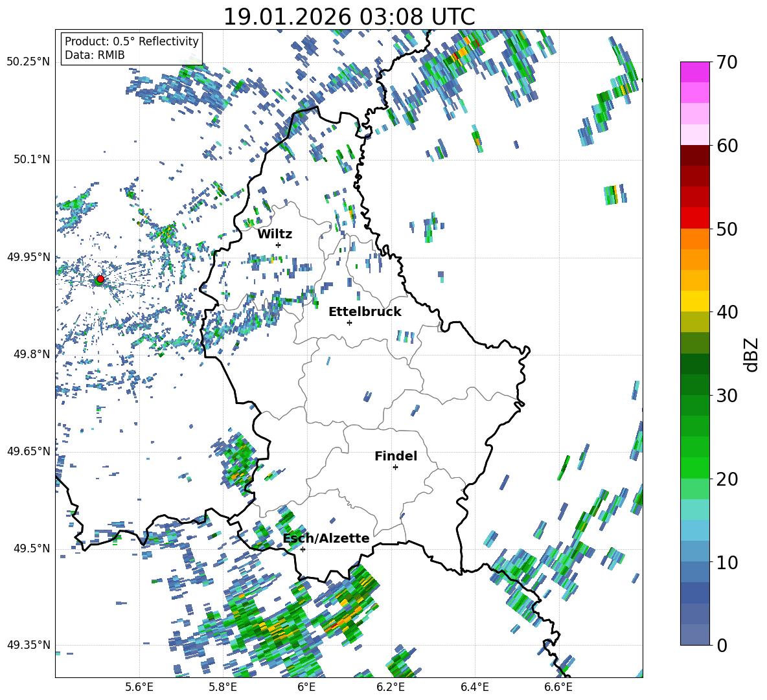Pick the orange segment just below 50 dBZ

click(x=694, y=239)
